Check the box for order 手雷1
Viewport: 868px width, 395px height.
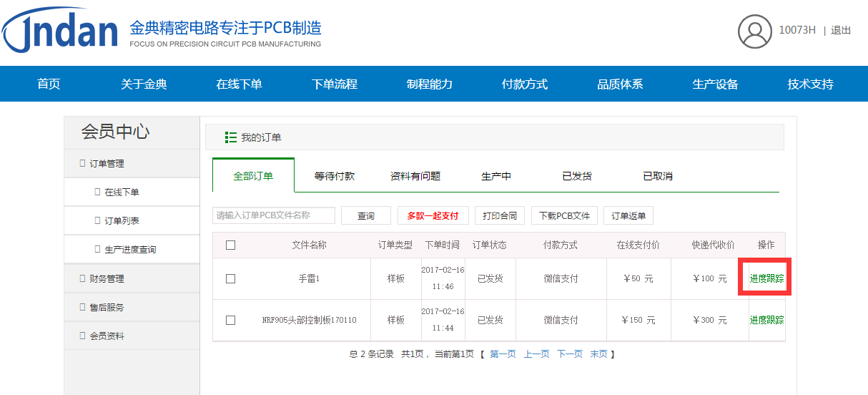click(230, 278)
